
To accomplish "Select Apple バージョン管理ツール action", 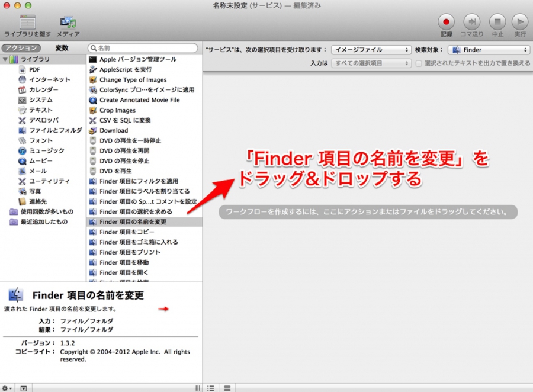I will pos(144,59).
